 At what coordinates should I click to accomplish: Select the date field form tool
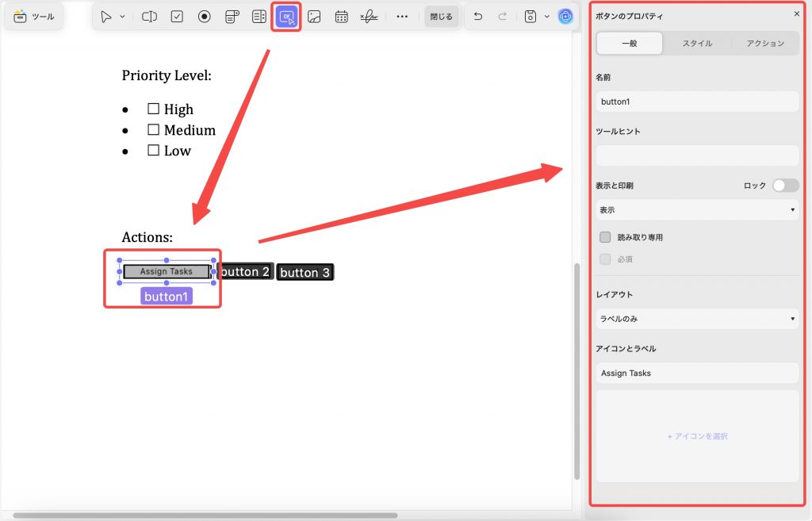tap(341, 17)
